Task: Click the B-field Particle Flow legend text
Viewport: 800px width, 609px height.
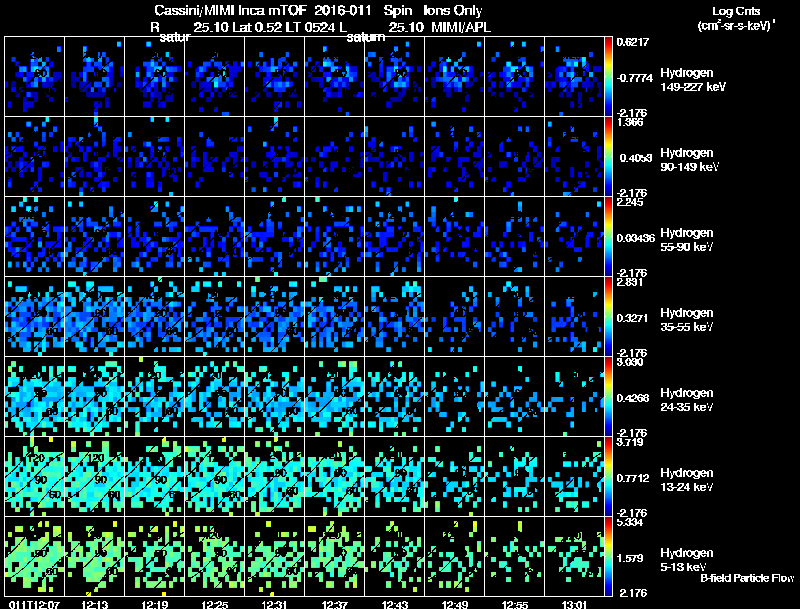Action: pyautogui.click(x=747, y=579)
